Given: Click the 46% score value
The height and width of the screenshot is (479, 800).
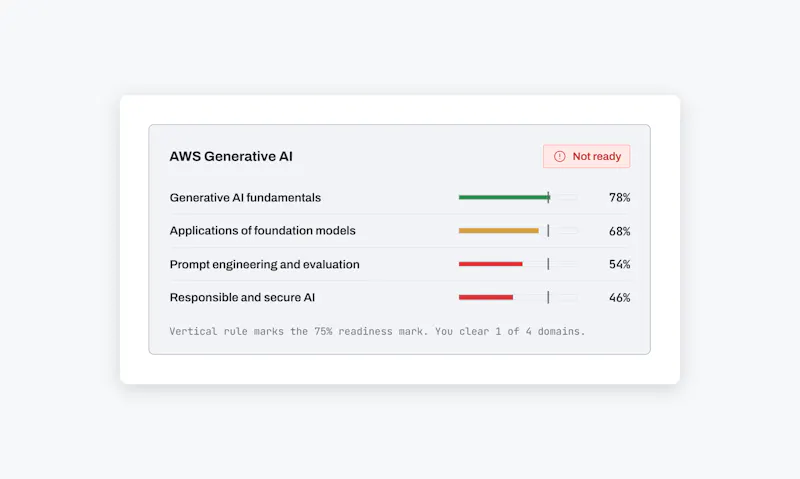Looking at the screenshot, I should pyautogui.click(x=619, y=297).
